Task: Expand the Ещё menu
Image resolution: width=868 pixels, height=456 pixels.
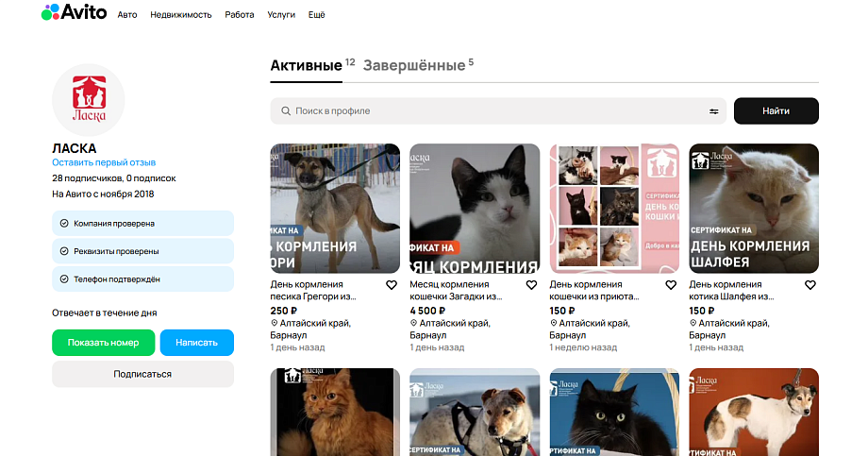Action: pos(316,15)
